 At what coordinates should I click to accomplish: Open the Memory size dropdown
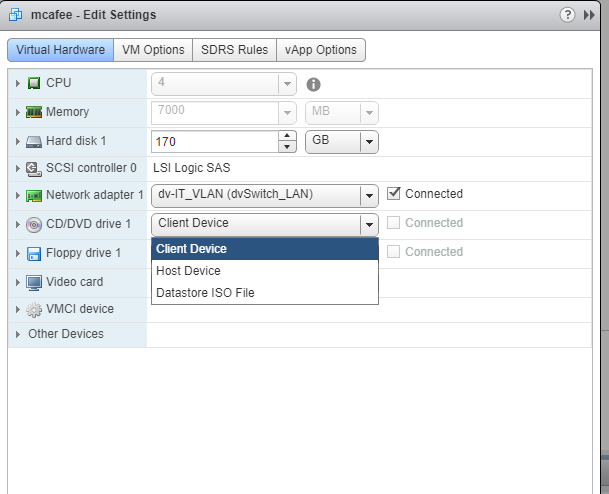tap(287, 113)
